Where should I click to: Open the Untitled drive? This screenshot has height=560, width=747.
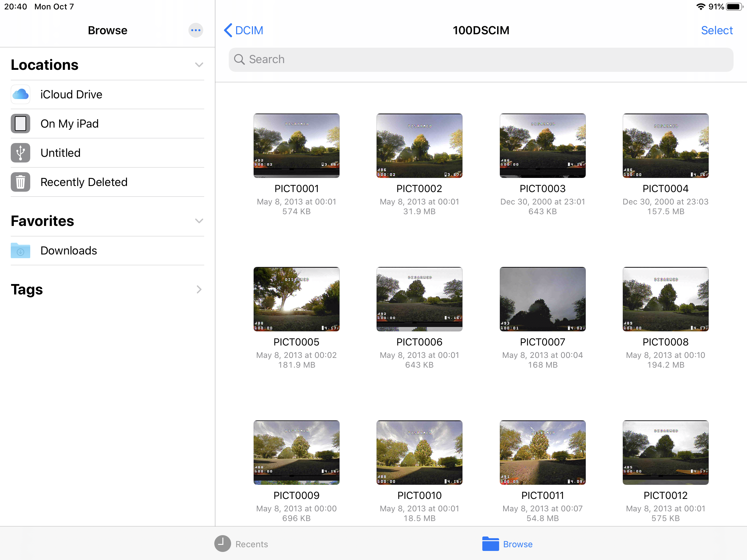click(x=107, y=153)
